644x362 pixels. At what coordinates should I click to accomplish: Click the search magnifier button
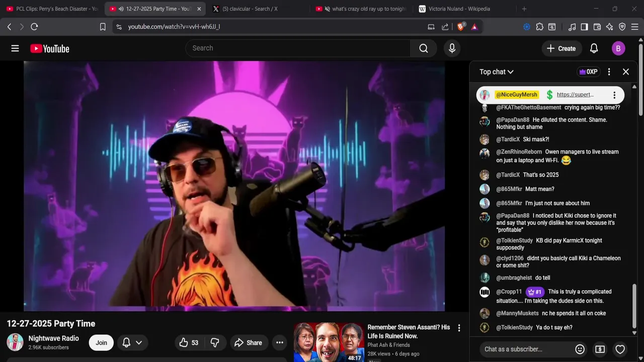424,48
